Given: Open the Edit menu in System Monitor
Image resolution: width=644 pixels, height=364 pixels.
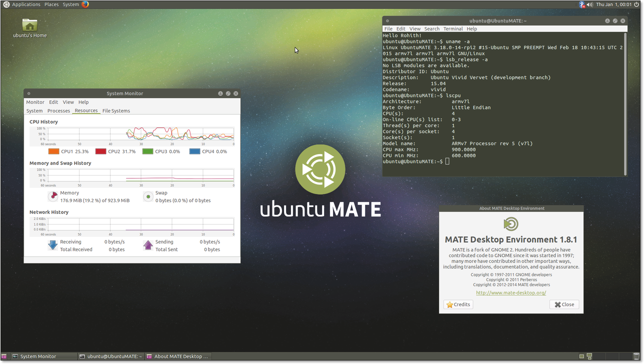Looking at the screenshot, I should coord(53,102).
